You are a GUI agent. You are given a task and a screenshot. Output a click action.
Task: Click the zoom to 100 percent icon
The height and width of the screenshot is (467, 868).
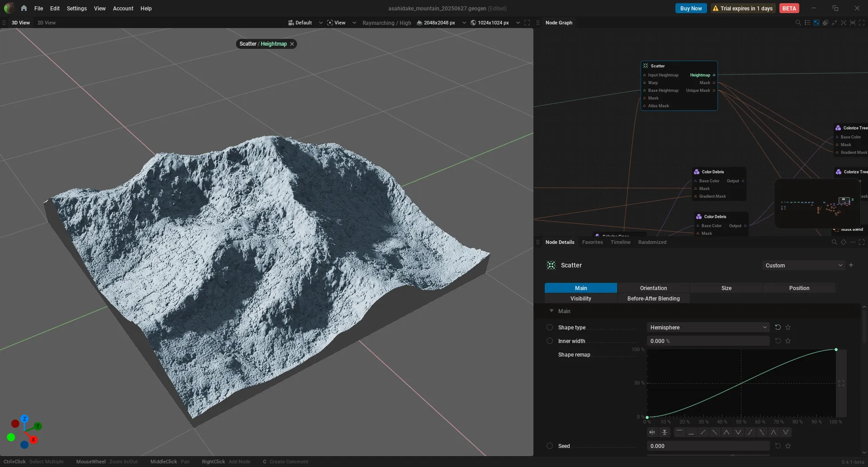[x=853, y=23]
